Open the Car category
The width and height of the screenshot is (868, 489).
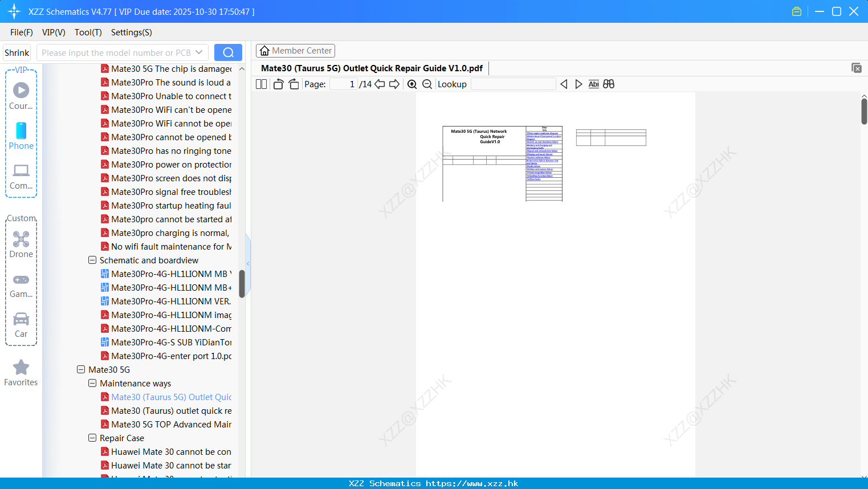tap(21, 325)
